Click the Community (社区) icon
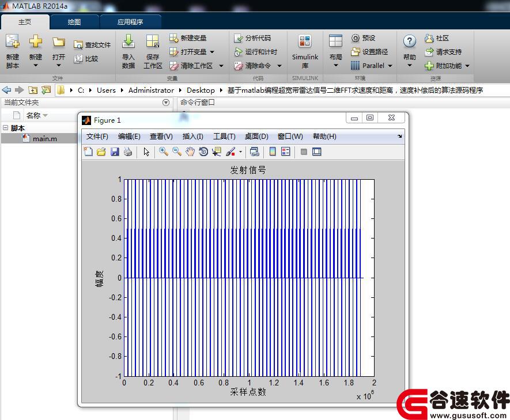This screenshot has width=510, height=420. pos(429,38)
